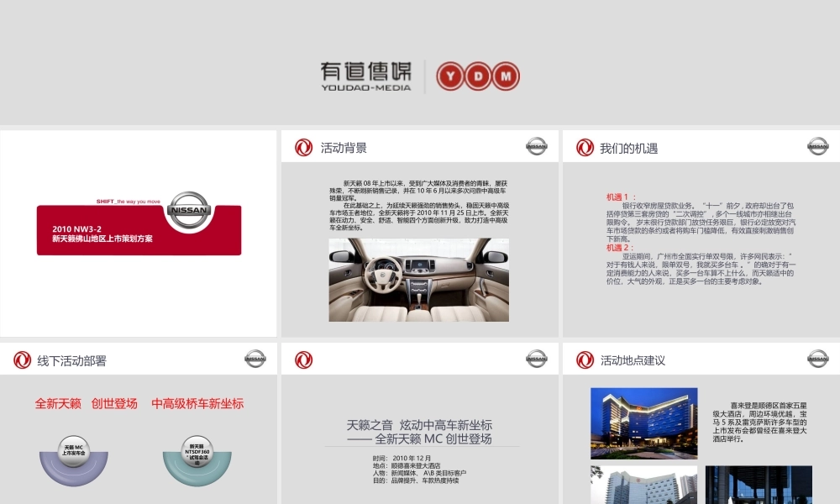Click the red D circle in header
Image resolution: width=840 pixels, height=504 pixels.
click(x=478, y=76)
